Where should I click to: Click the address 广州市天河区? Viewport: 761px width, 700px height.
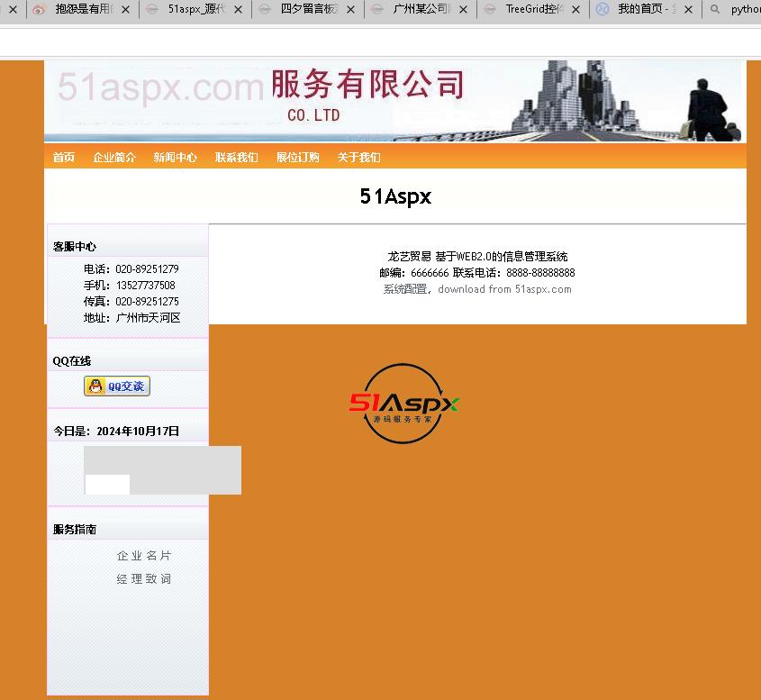click(148, 317)
